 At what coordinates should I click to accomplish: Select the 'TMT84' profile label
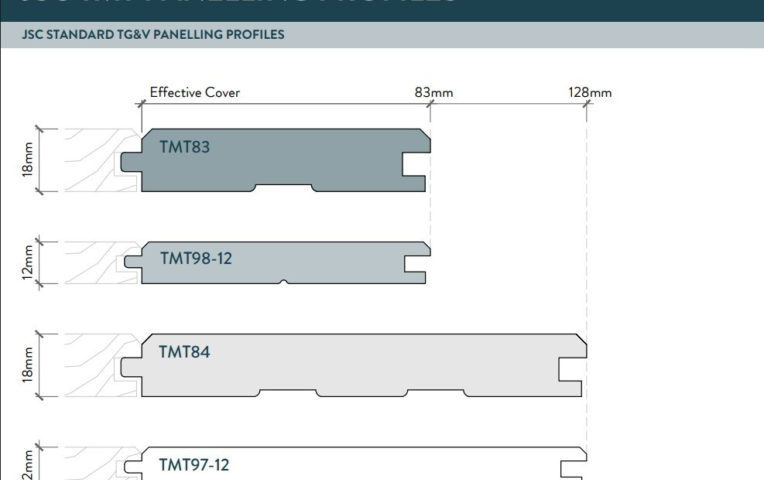point(185,352)
